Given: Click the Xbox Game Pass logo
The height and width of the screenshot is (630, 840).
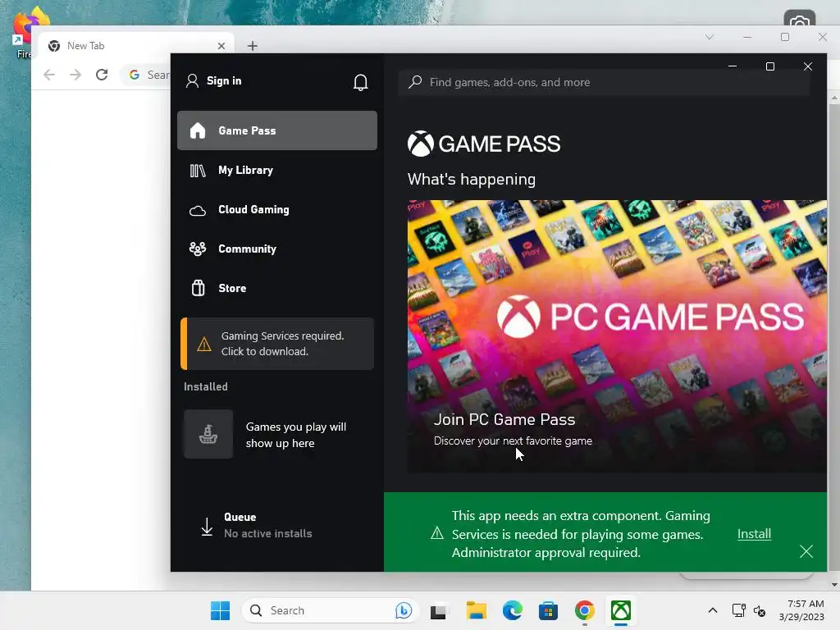Looking at the screenshot, I should tap(484, 144).
